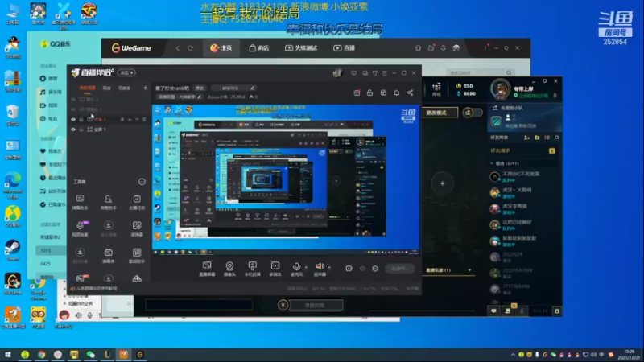Screen dimensions: 644x362
Task: Open the 读弹幕 tool in the toolbox
Action: click(137, 228)
